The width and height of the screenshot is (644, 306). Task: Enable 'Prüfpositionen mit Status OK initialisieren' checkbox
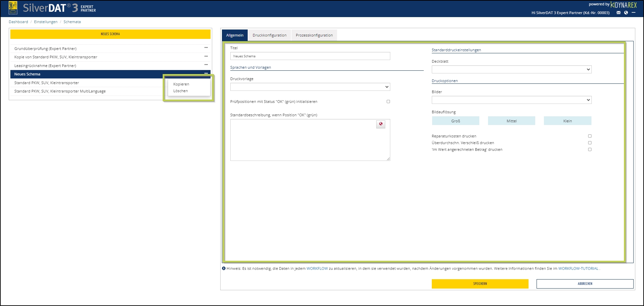(388, 102)
